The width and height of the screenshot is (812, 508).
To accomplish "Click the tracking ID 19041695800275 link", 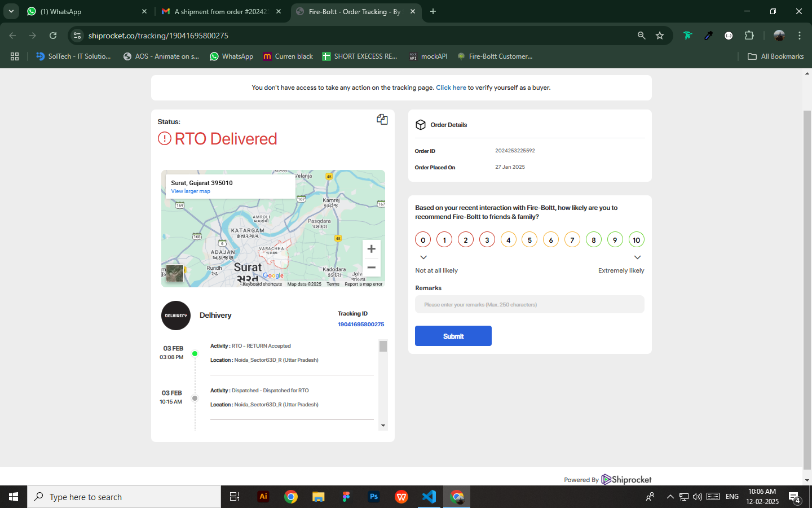I will (361, 325).
